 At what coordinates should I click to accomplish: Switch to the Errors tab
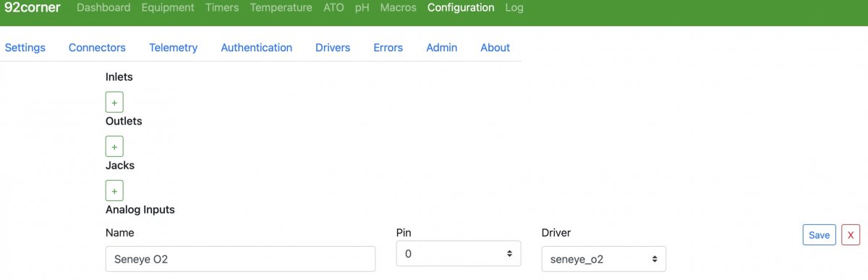[388, 48]
